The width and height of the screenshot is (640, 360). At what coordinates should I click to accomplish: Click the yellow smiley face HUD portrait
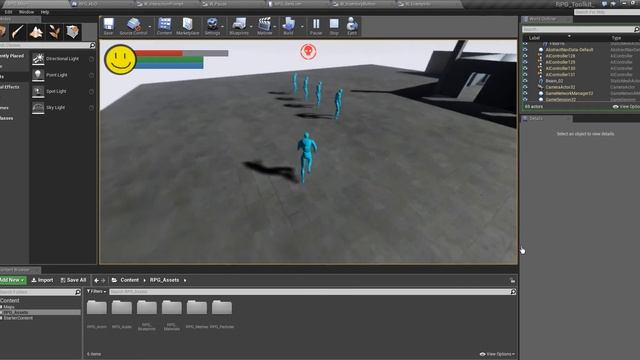click(120, 60)
